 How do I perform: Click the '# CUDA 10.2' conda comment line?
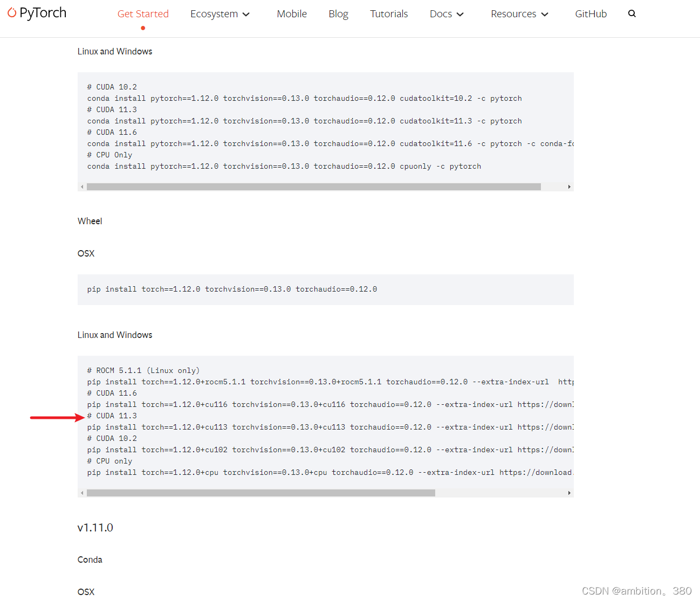click(112, 87)
